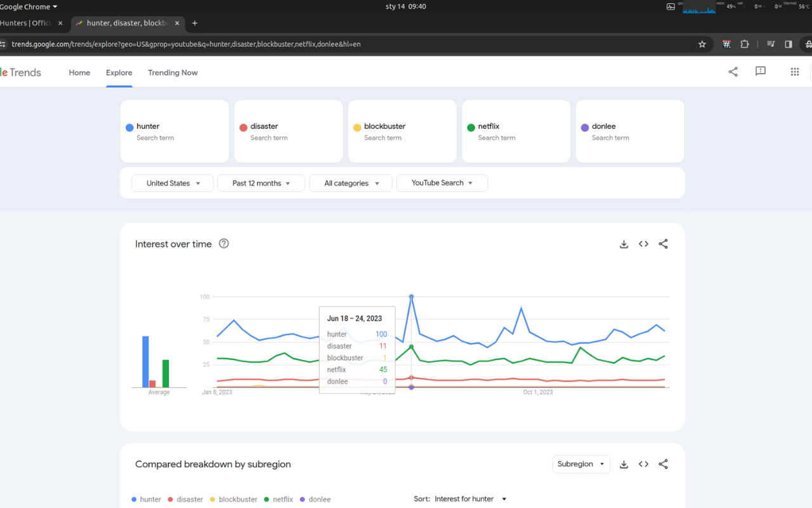Open the media control icon in Chrome toolbar
Image resolution: width=812 pixels, height=508 pixels.
click(771, 44)
